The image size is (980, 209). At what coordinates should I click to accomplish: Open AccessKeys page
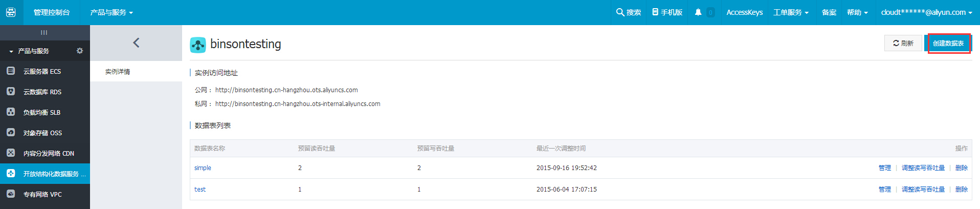click(745, 12)
